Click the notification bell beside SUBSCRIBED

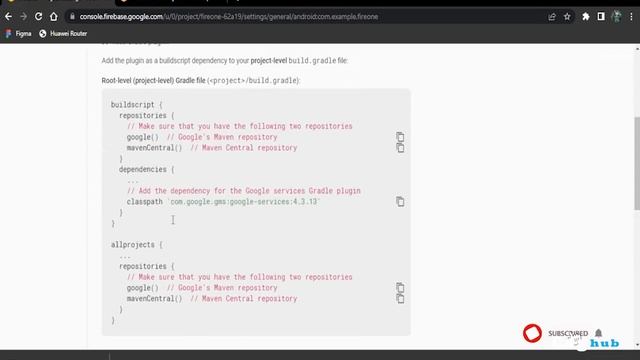click(x=598, y=333)
